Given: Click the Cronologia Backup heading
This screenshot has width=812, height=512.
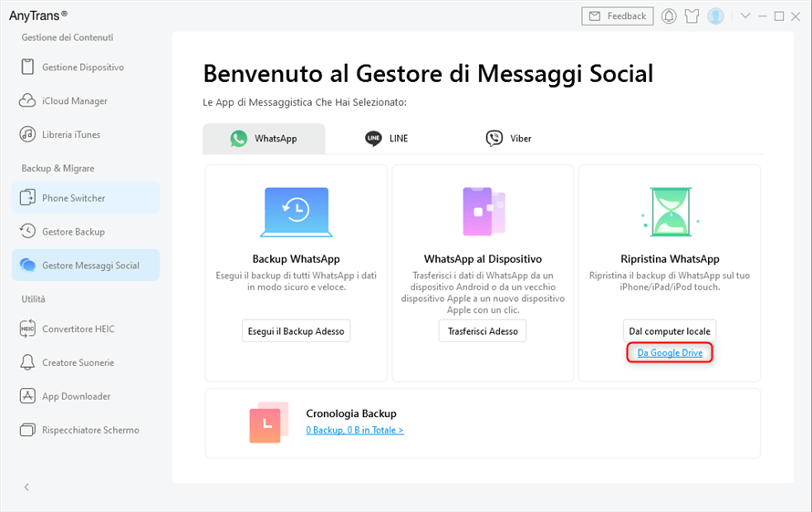Looking at the screenshot, I should pos(351,413).
